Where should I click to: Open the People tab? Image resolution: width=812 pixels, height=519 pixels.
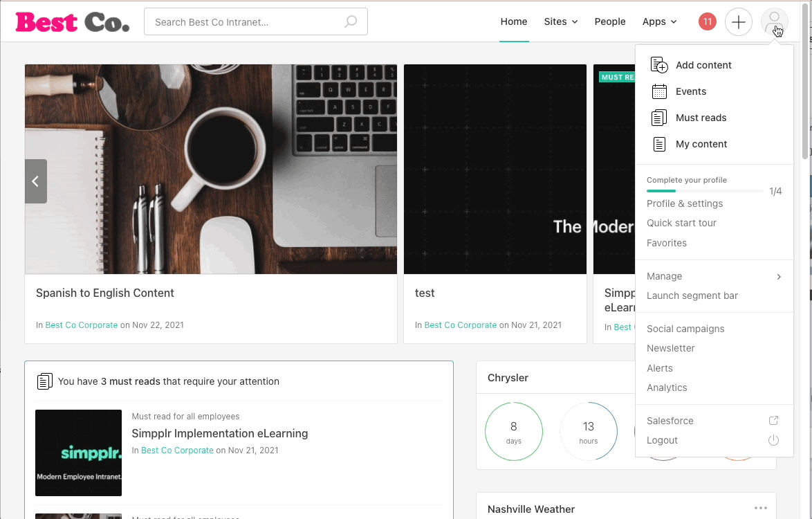[610, 21]
